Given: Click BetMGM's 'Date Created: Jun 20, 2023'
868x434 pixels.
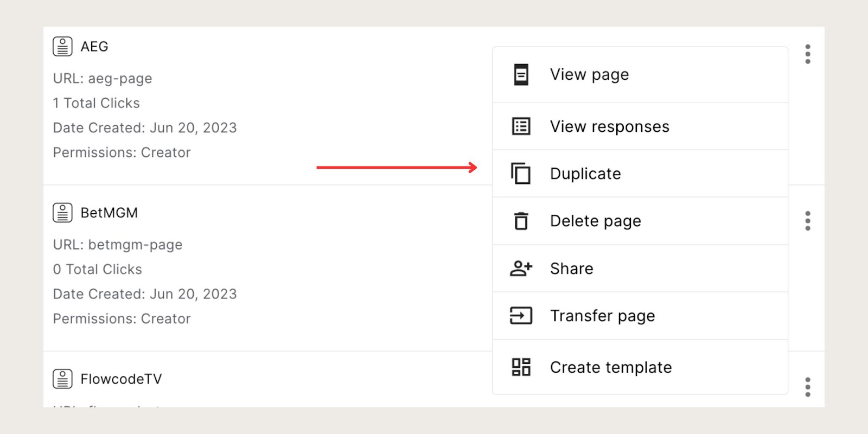Looking at the screenshot, I should point(145,294).
